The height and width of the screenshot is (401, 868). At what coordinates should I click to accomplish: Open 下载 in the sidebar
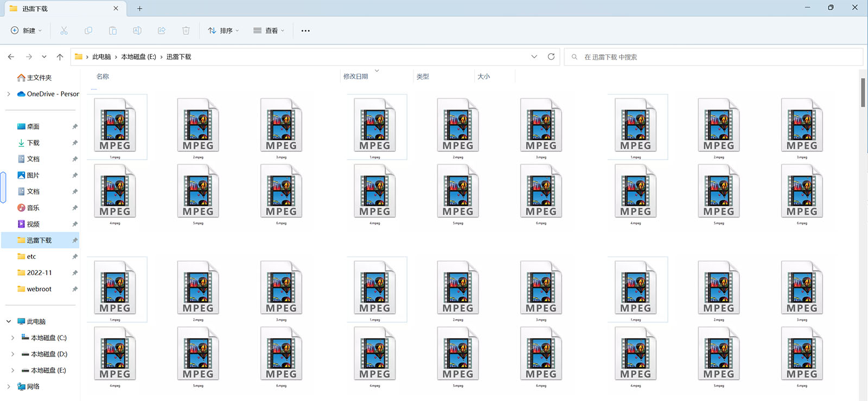33,143
